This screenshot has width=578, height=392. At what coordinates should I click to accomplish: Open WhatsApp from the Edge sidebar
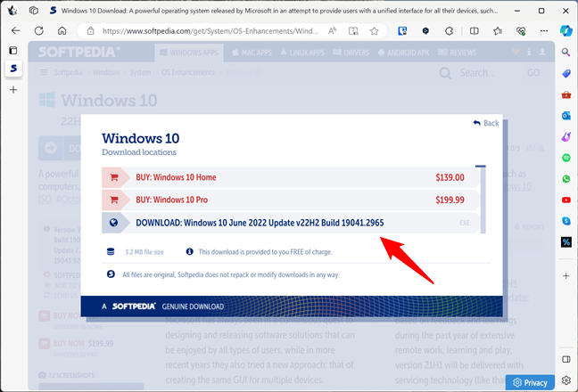tap(566, 179)
